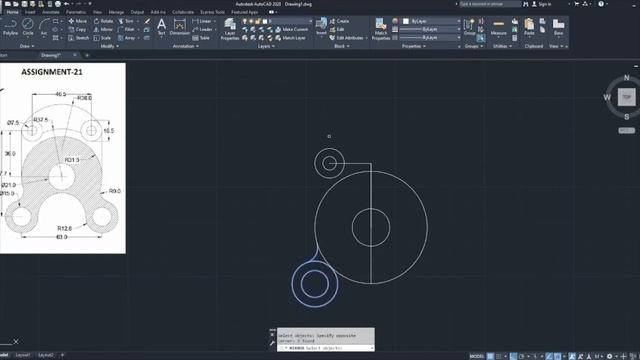Select the Circle drawing tool
The width and height of the screenshot is (640, 360).
click(x=28, y=28)
